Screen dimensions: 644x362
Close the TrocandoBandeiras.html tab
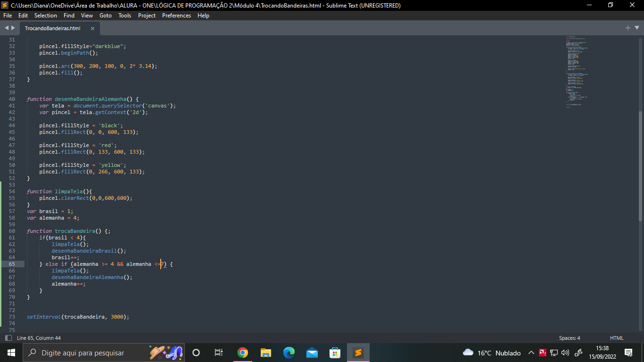pos(92,28)
